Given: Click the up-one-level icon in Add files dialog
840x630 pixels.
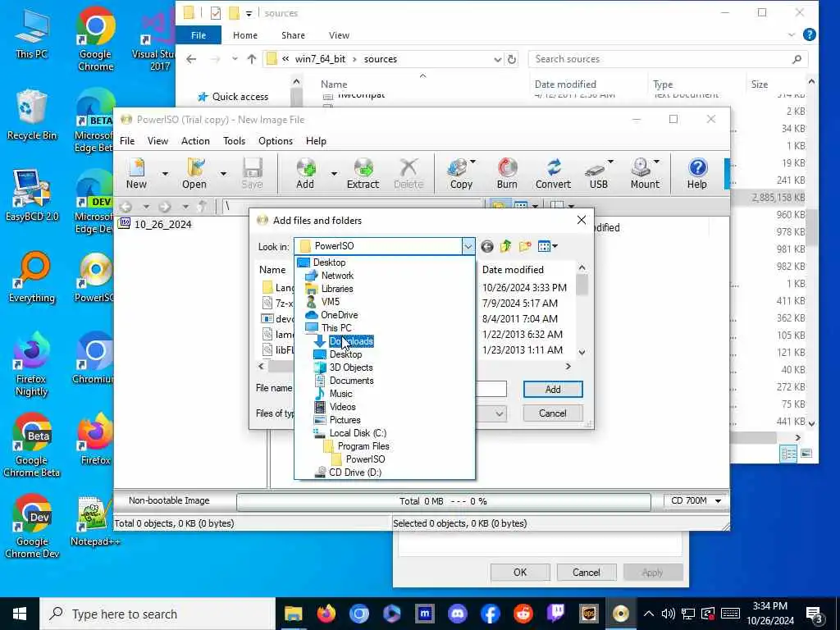Looking at the screenshot, I should click(x=505, y=246).
